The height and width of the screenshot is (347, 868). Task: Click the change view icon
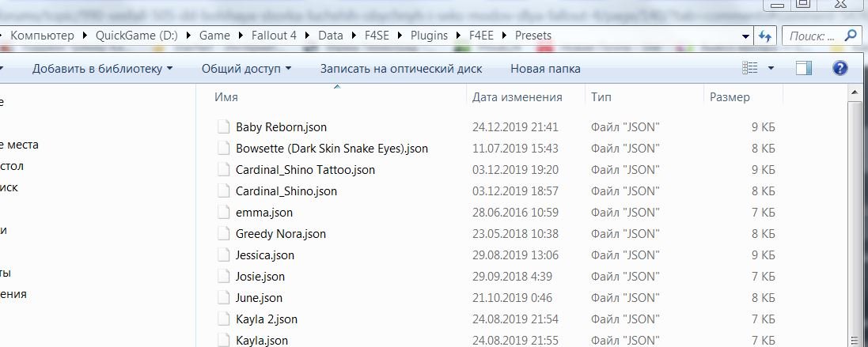coord(750,69)
